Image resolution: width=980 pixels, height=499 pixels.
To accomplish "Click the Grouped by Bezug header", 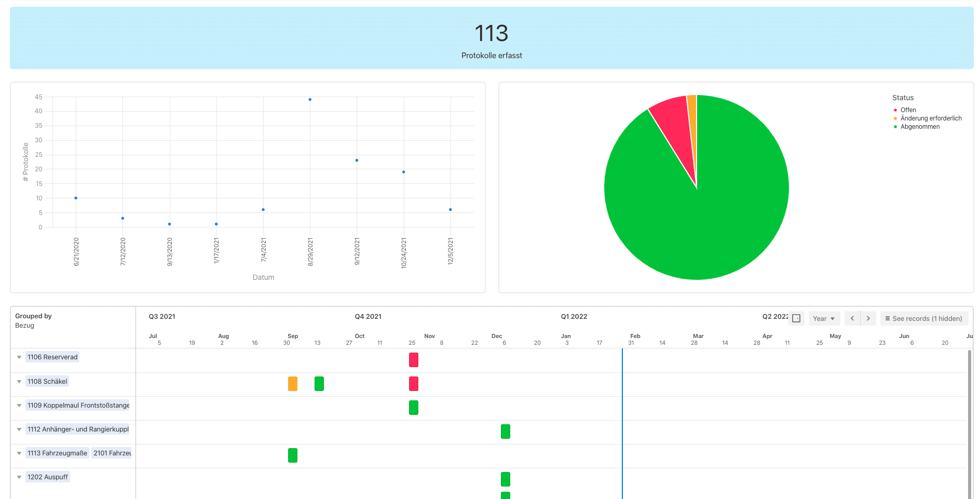I will 33,320.
